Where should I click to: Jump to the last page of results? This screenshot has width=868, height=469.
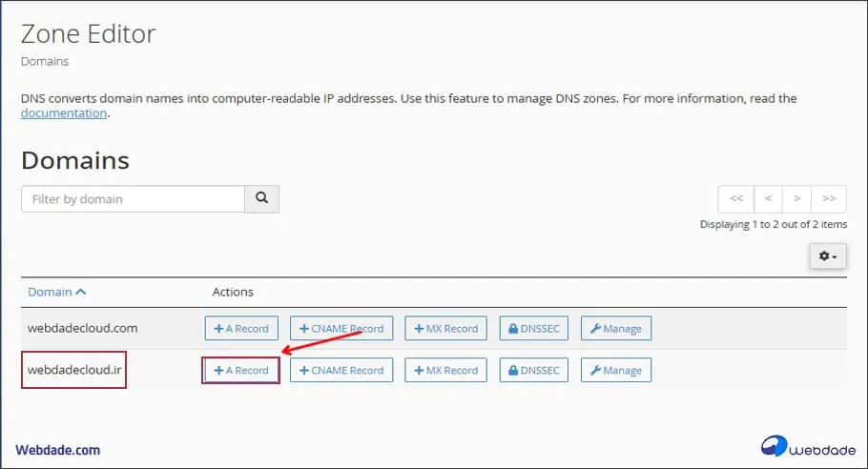(x=828, y=199)
